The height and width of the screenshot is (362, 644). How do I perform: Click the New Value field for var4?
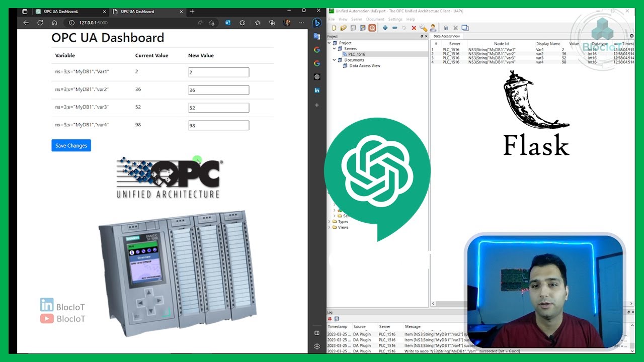point(218,125)
